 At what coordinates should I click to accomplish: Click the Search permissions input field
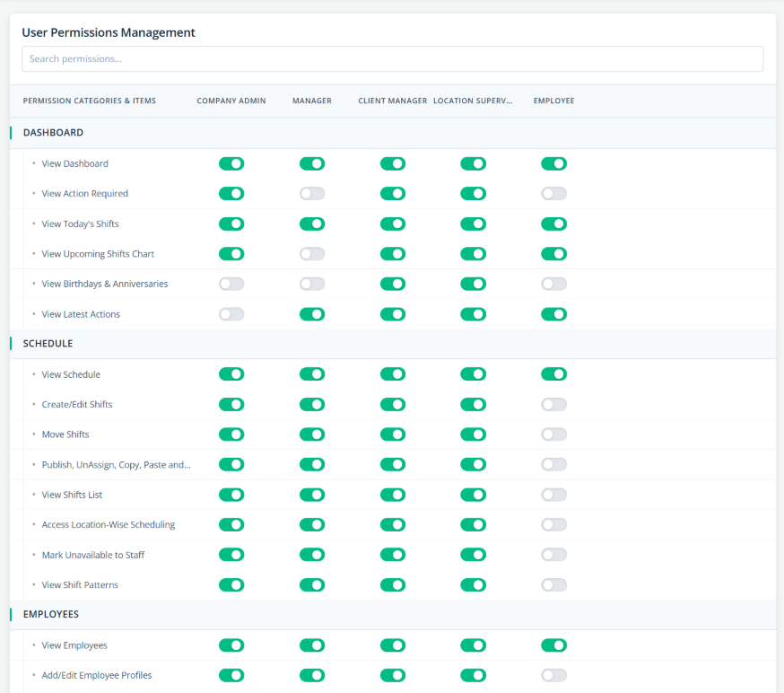(392, 59)
